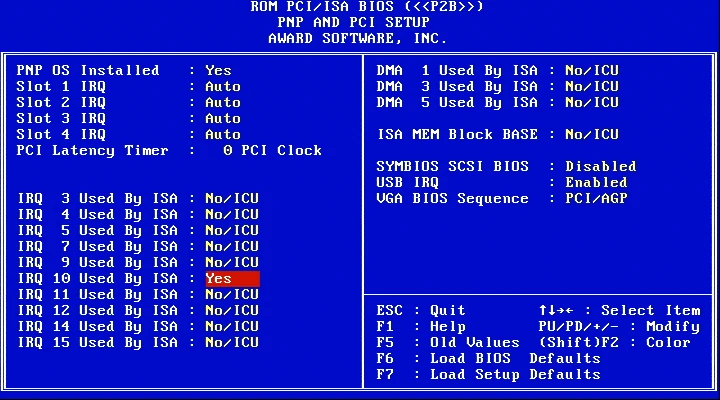Select IRQ 3 Used By ISA value
The image size is (720, 400).
pyautogui.click(x=232, y=198)
